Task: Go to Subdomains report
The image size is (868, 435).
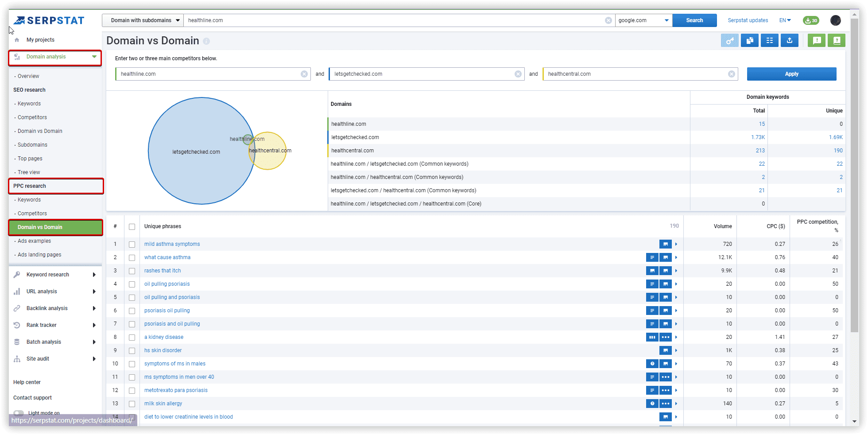Action: [x=32, y=145]
